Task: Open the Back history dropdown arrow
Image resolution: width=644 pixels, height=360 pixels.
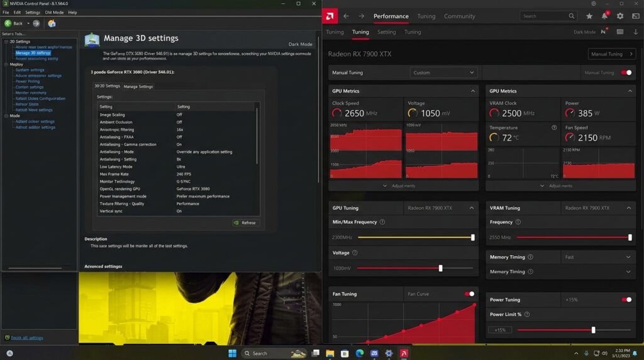Action: click(28, 23)
